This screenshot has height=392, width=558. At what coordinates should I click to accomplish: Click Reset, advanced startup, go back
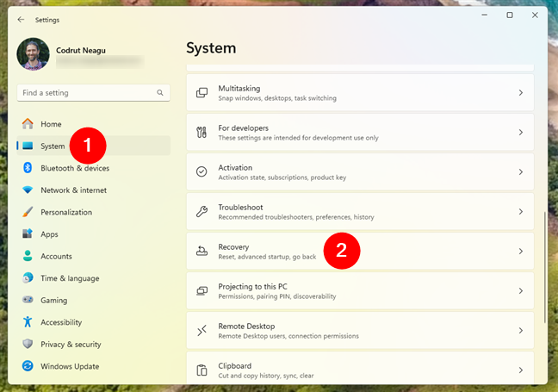click(267, 257)
